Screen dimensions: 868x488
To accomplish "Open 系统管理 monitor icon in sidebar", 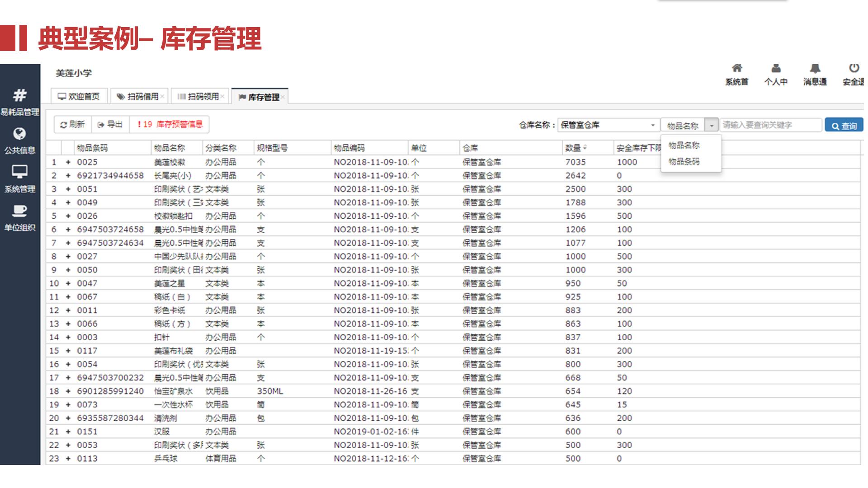I will point(19,172).
